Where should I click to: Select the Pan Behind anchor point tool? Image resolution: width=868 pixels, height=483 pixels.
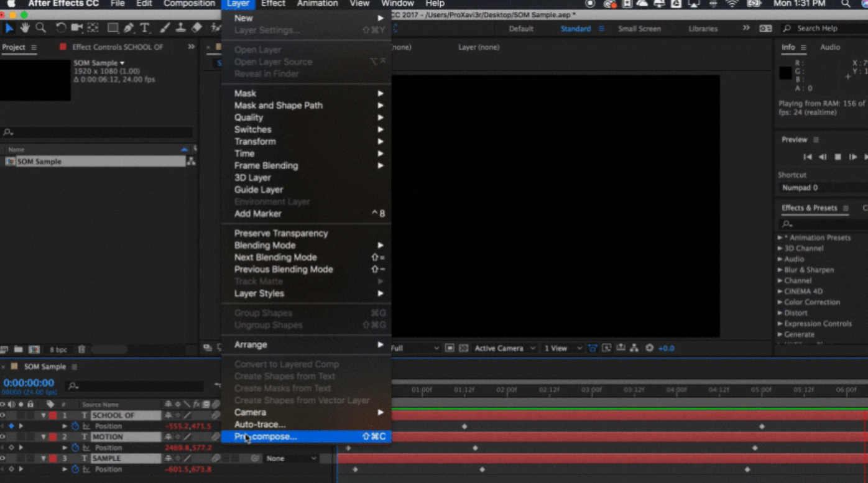coord(93,28)
